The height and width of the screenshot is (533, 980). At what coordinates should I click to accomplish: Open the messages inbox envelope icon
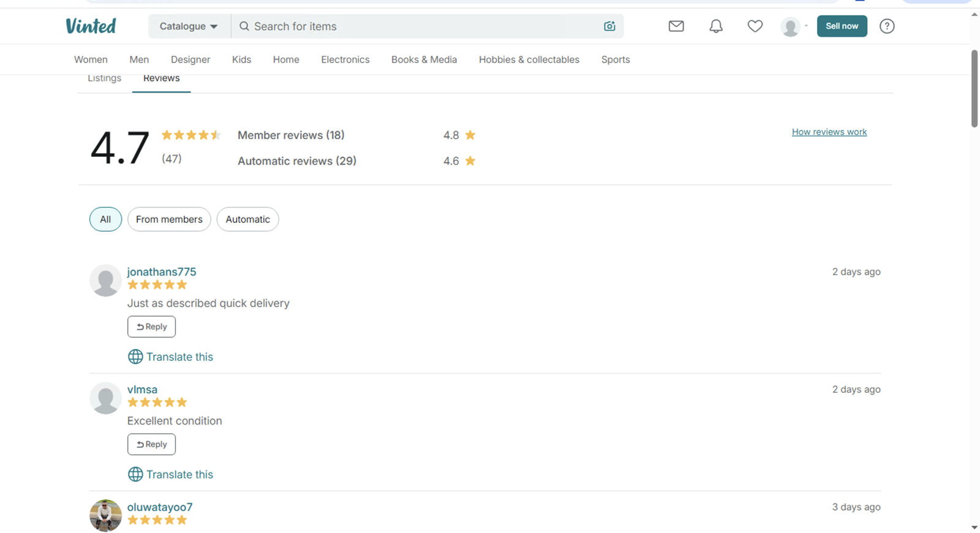click(676, 26)
